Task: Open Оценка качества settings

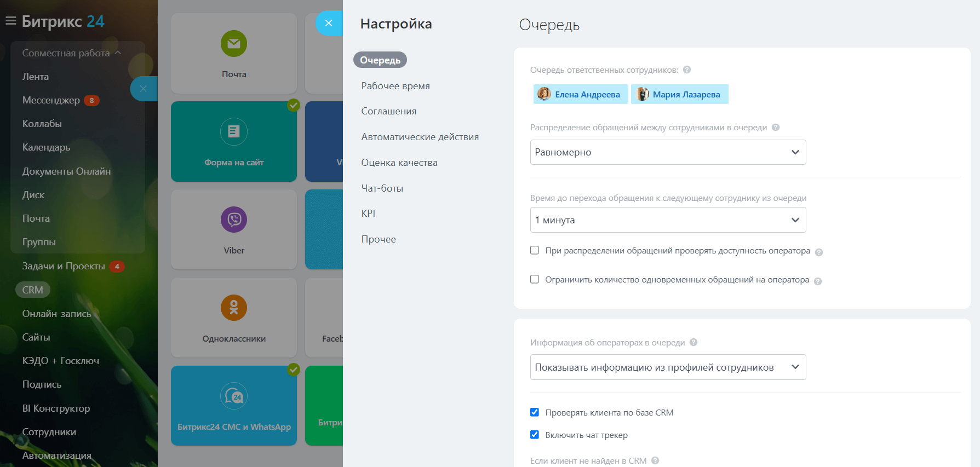Action: click(399, 163)
